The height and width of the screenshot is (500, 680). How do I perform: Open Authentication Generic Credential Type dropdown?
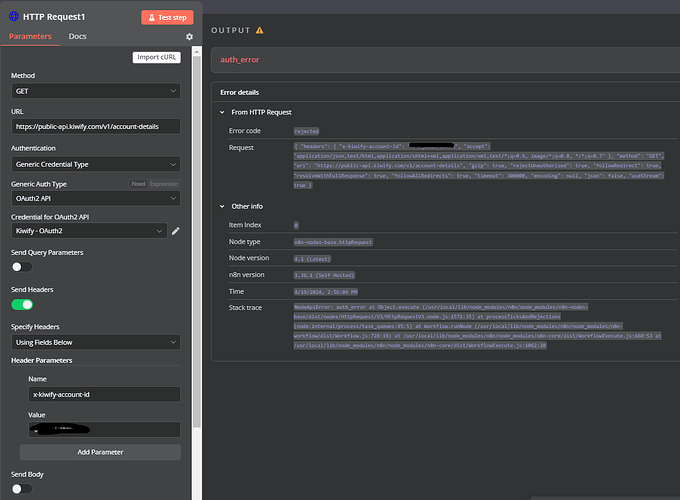95,164
